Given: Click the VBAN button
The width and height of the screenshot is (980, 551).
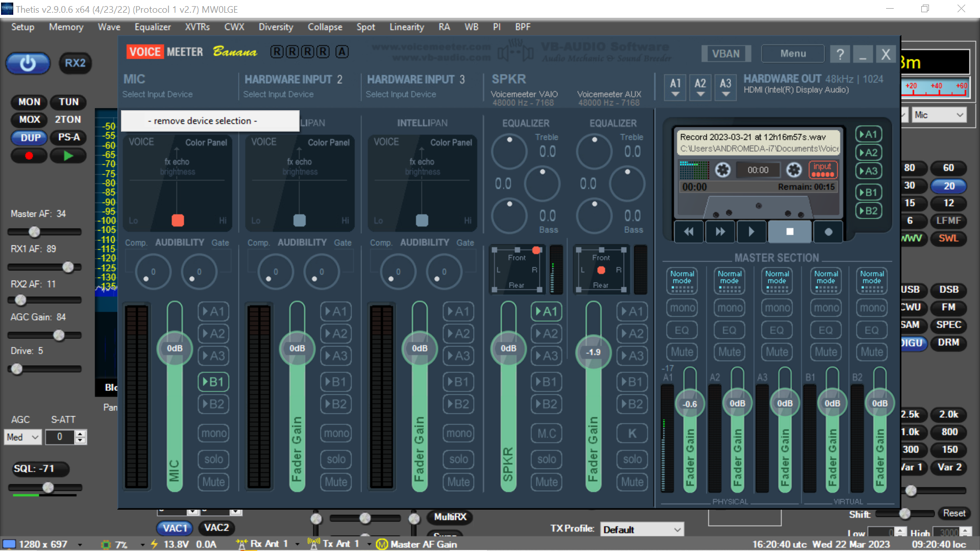Looking at the screenshot, I should coord(725,54).
